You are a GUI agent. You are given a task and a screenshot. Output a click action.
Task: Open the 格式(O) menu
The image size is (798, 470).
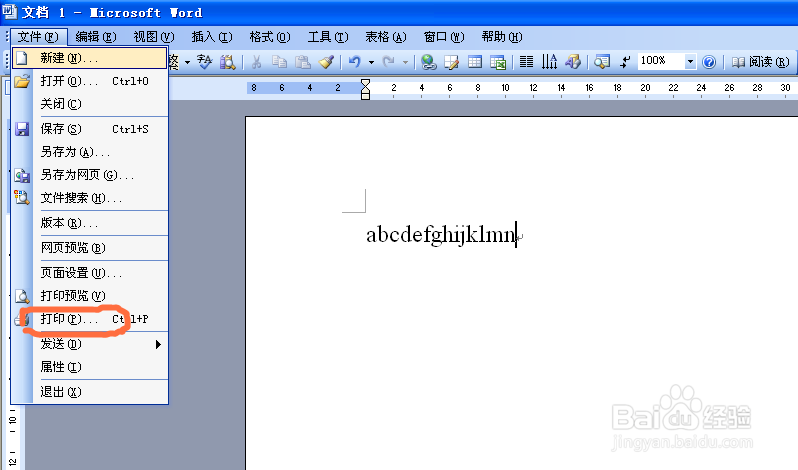tap(270, 37)
